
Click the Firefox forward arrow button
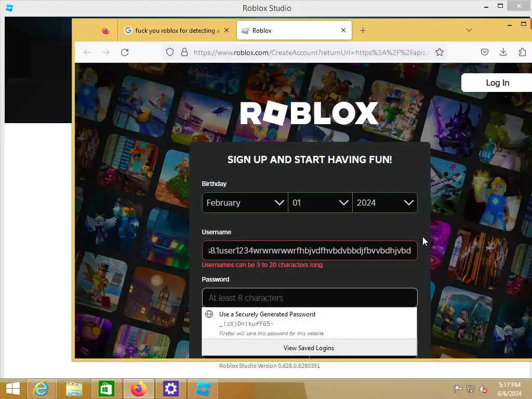click(x=106, y=52)
